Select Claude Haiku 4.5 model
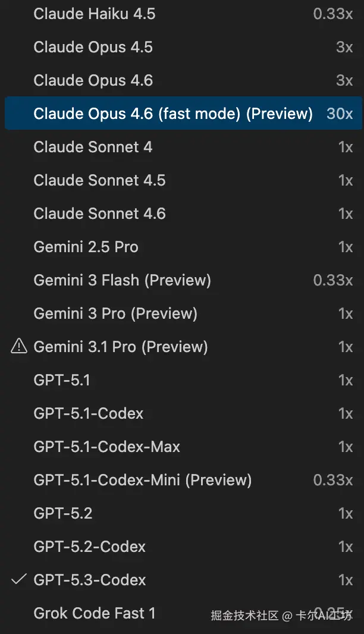Viewport: 364px width, 634px height. click(95, 14)
